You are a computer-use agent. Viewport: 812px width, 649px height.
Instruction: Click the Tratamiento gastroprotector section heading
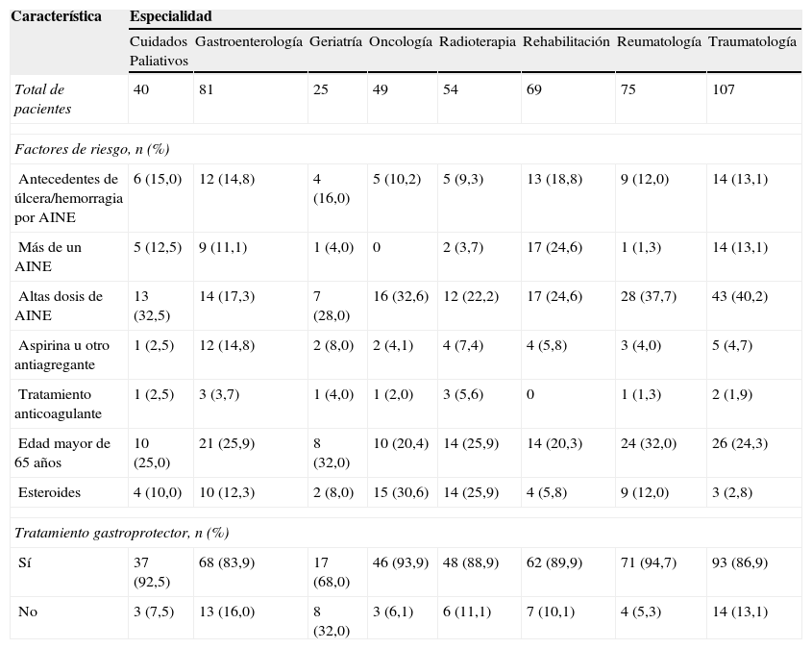tap(121, 532)
